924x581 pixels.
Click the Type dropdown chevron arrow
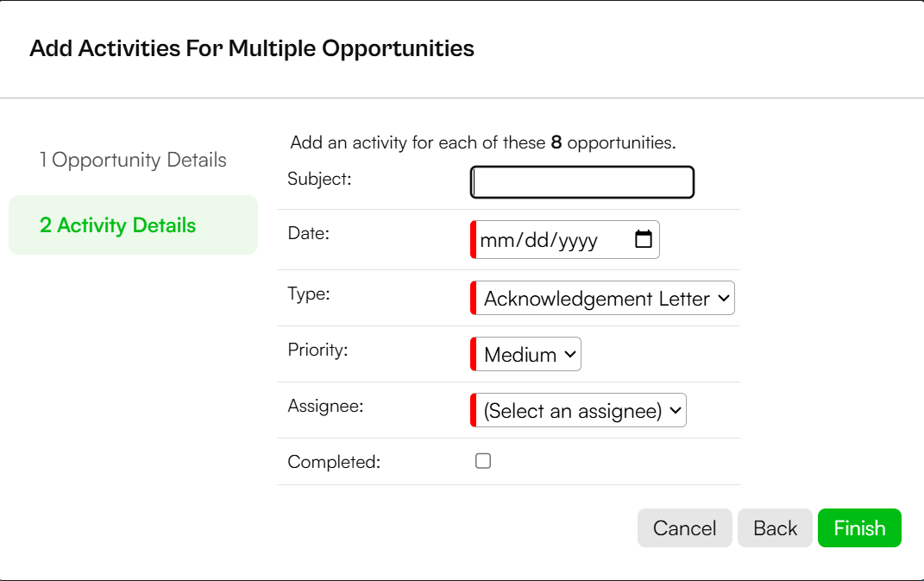[x=724, y=299]
